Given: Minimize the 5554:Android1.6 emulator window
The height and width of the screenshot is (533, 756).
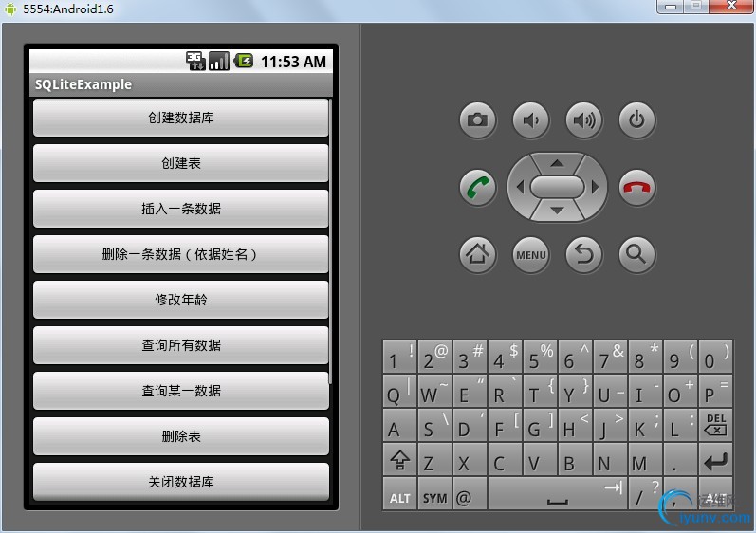Looking at the screenshot, I should coord(671,7).
